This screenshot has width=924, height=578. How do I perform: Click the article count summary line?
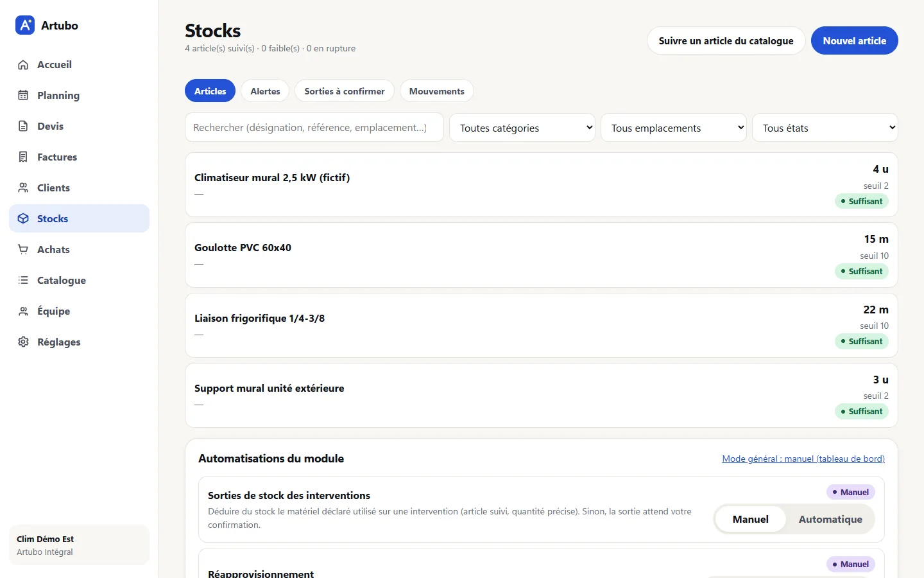(270, 48)
